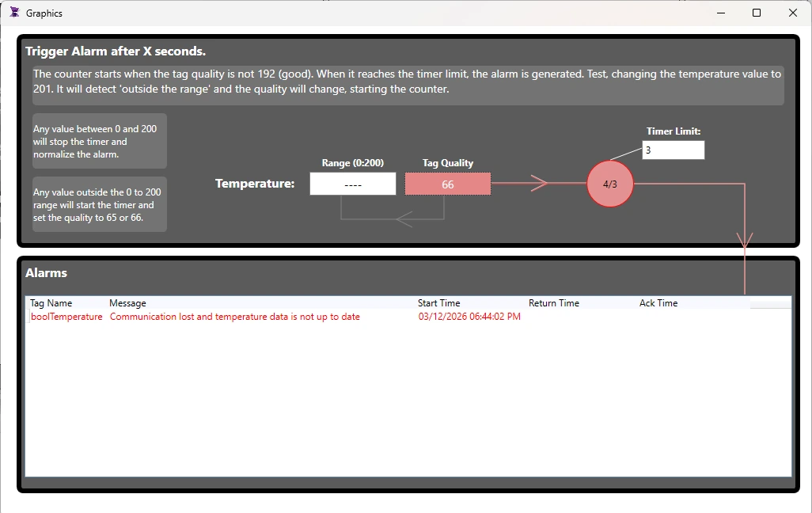
Task: Click the app icon in title bar
Action: (x=14, y=13)
